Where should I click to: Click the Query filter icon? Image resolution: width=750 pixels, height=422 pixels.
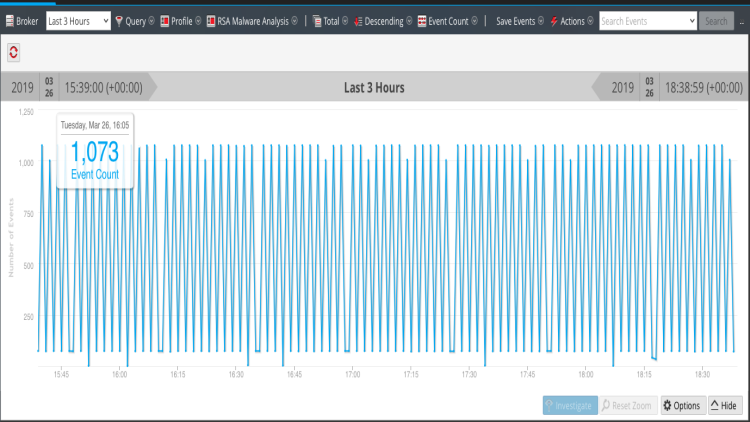click(x=119, y=21)
